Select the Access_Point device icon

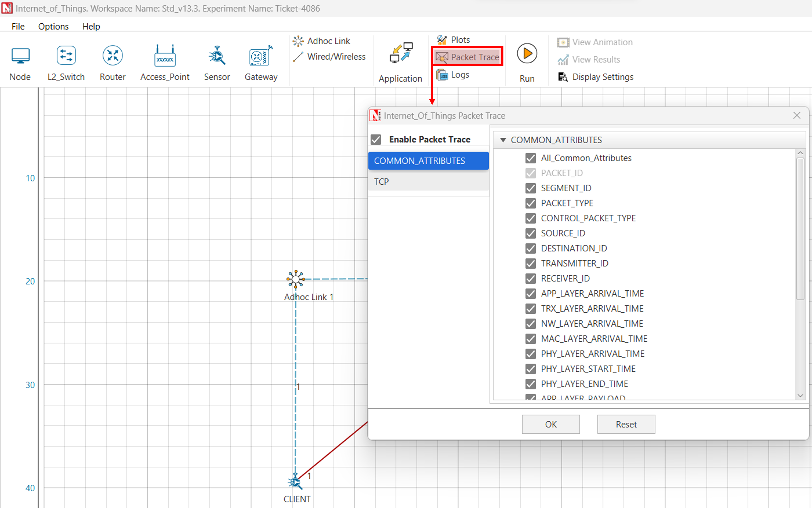click(165, 56)
